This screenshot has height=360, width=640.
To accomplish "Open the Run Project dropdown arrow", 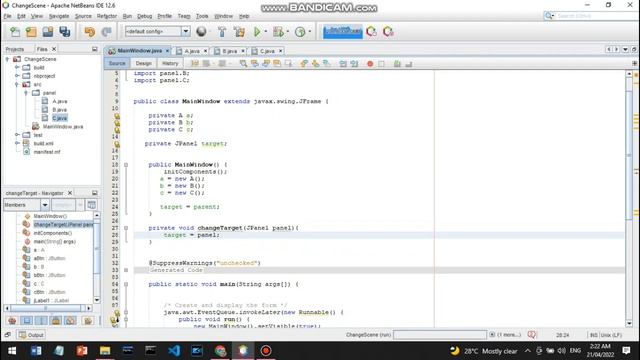I will coord(266,31).
